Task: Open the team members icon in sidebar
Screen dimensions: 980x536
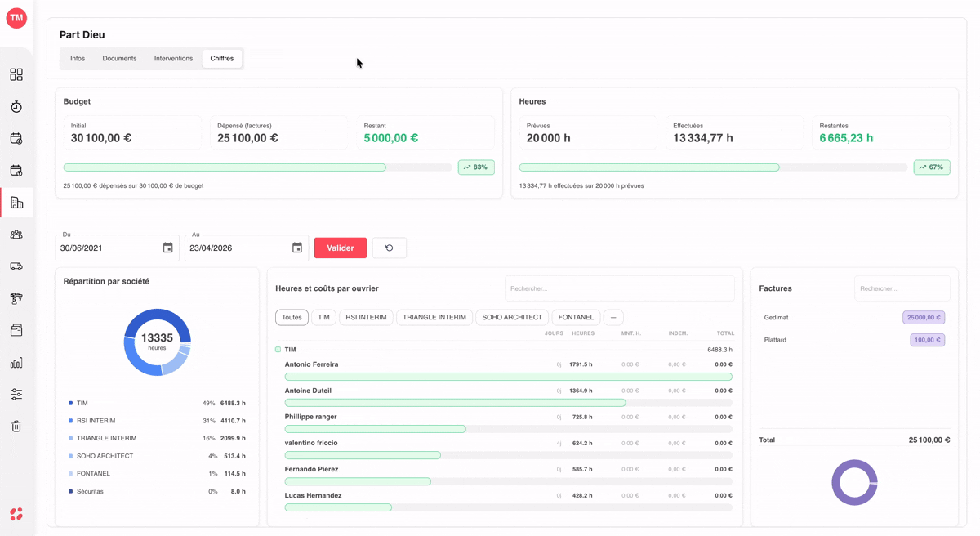Action: (16, 234)
